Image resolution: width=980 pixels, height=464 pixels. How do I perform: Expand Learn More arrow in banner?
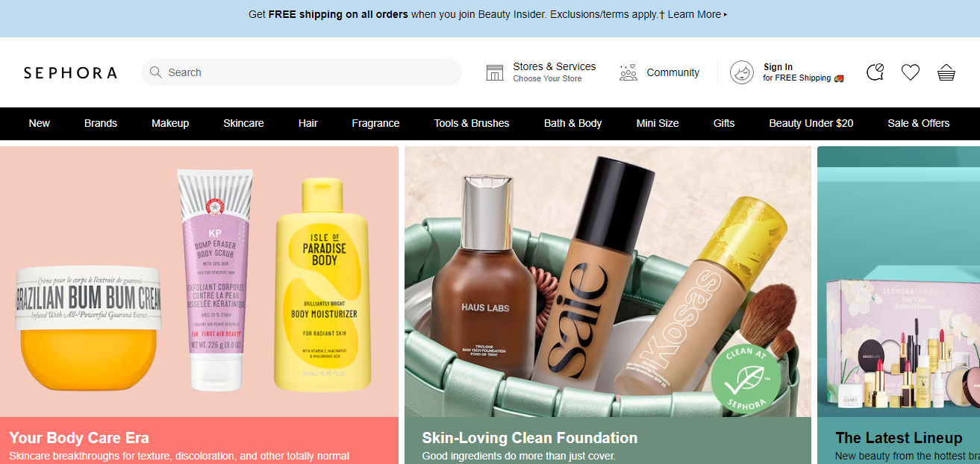725,14
